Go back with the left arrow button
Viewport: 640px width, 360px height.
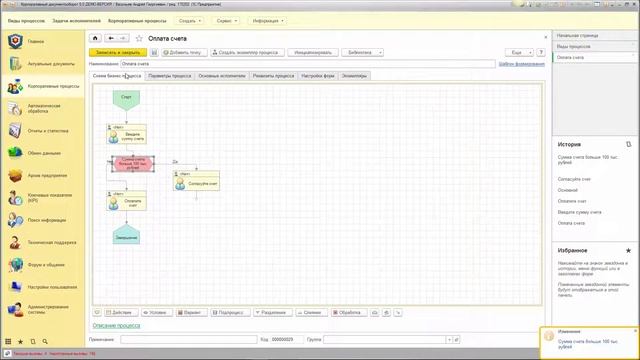pyautogui.click(x=111, y=38)
